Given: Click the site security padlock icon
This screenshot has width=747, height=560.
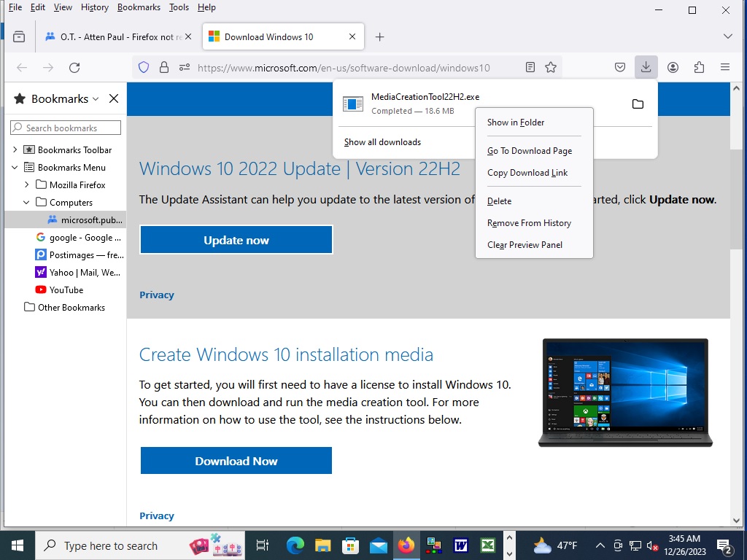Looking at the screenshot, I should click(x=164, y=68).
